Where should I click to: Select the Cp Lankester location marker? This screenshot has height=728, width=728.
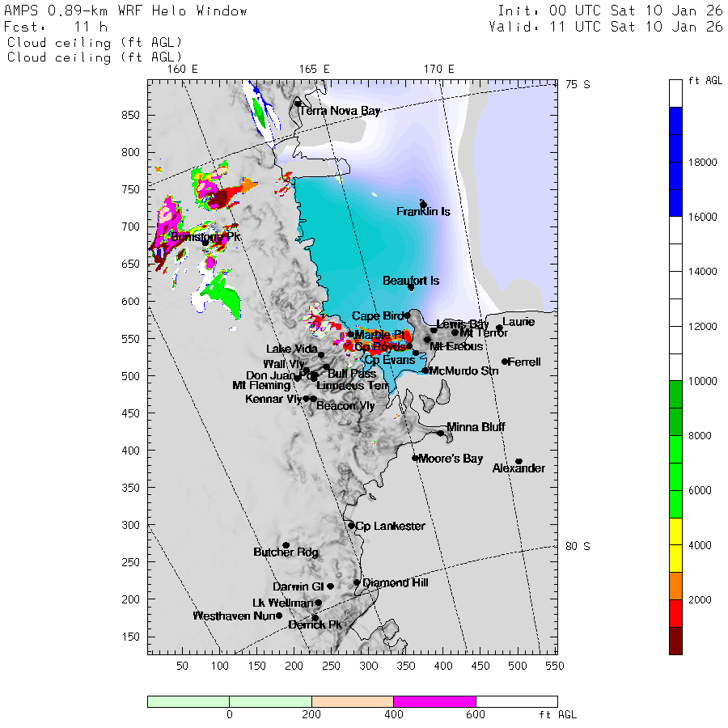tap(352, 525)
